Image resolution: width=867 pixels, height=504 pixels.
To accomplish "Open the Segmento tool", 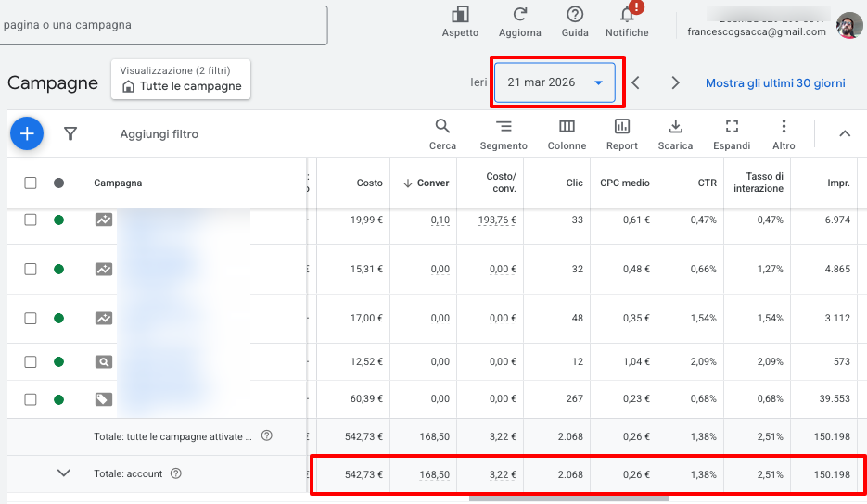I will 504,127.
